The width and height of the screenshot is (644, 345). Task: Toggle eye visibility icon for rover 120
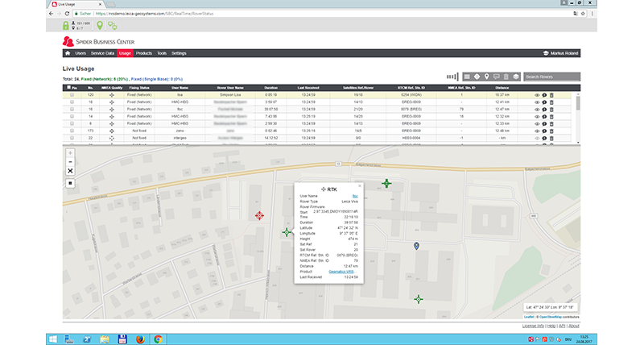coord(537,95)
